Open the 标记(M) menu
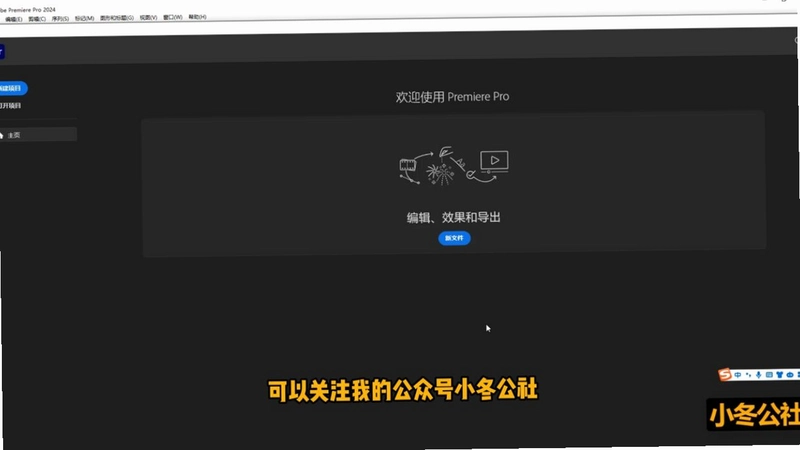The width and height of the screenshot is (800, 450). (85, 18)
